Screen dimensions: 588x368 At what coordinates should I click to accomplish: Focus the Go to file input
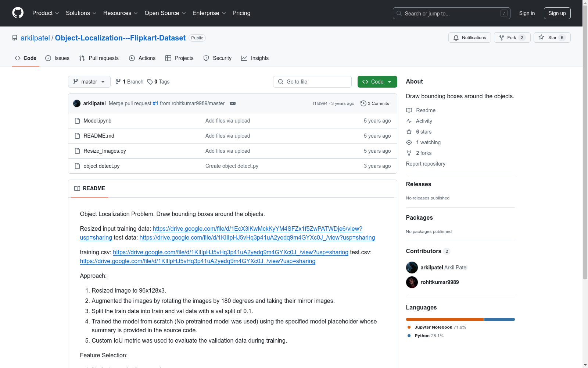[x=312, y=82]
